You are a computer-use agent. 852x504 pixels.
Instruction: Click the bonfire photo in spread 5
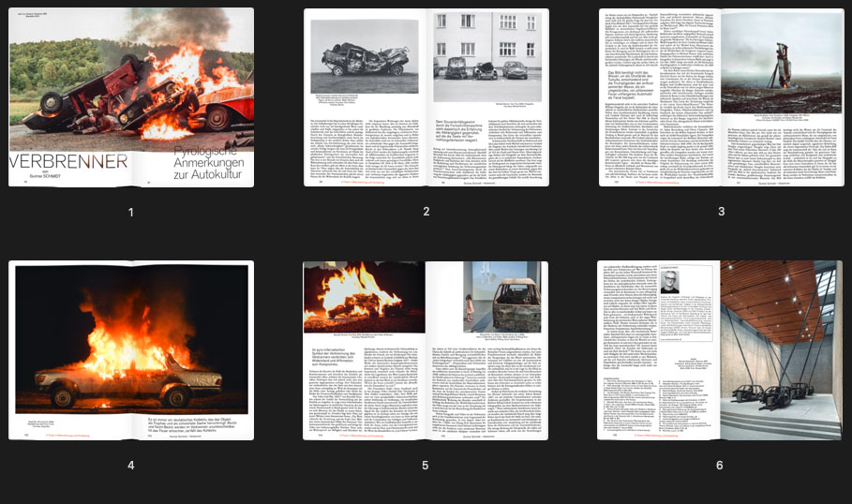pos(363,297)
